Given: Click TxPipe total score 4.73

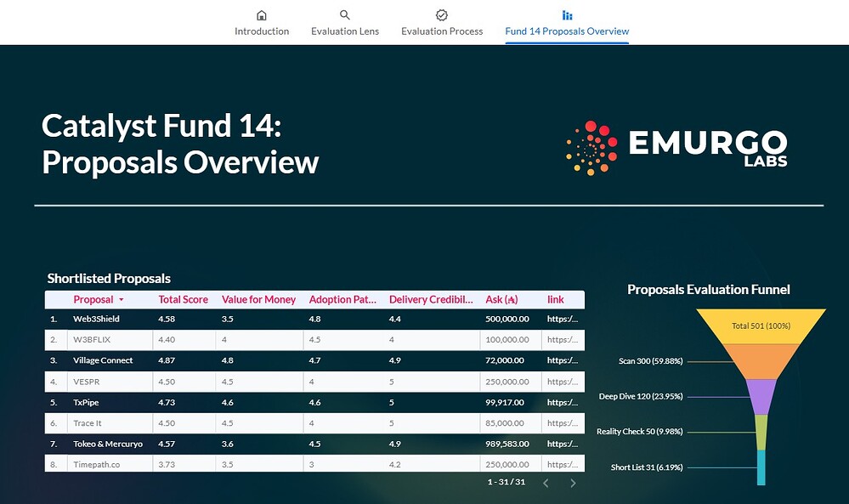Looking at the screenshot, I should 167,403.
